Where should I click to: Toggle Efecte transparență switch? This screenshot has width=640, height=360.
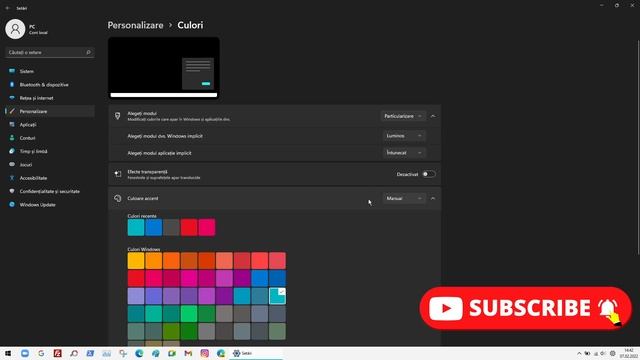[429, 174]
